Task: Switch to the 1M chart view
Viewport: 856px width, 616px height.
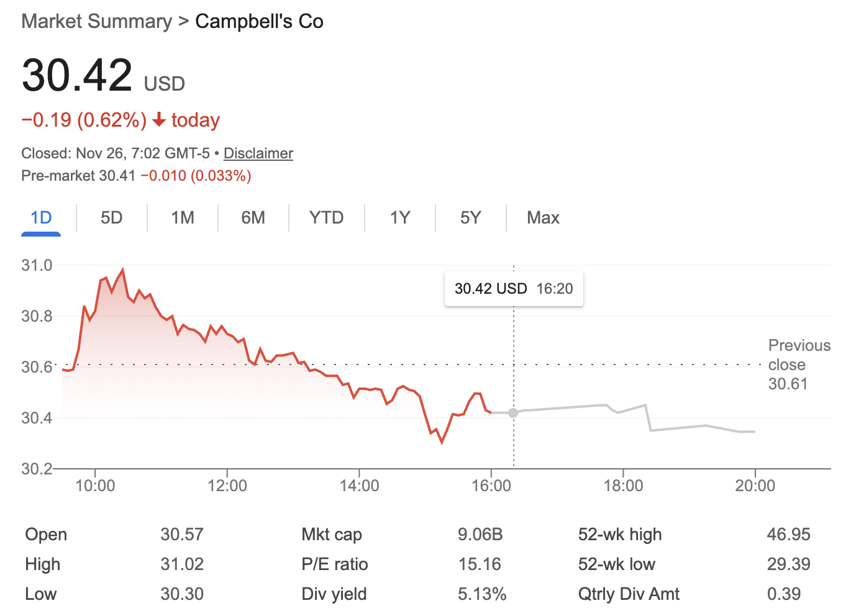Action: click(x=182, y=218)
